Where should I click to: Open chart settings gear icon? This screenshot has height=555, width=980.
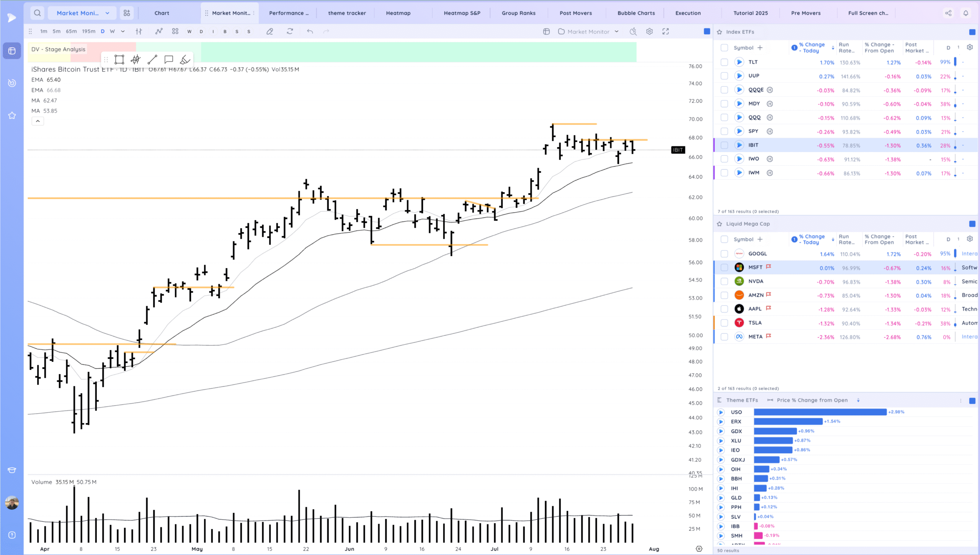point(649,31)
